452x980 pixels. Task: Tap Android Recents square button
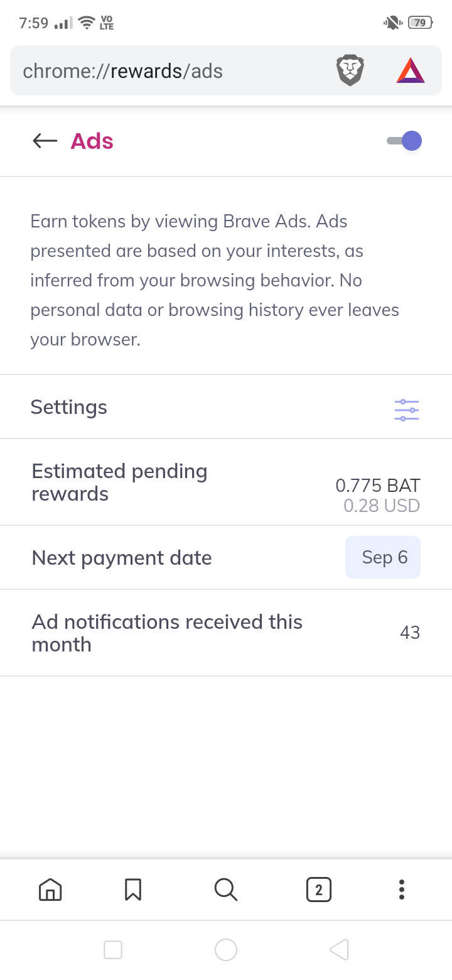(x=113, y=950)
